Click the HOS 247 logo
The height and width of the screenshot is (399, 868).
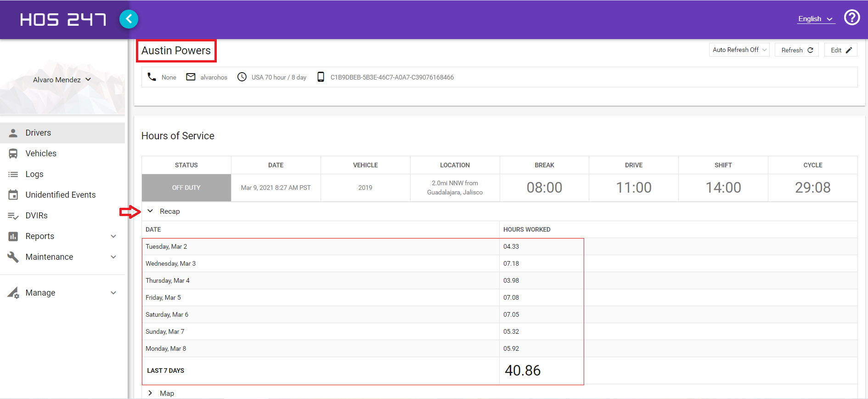(63, 19)
